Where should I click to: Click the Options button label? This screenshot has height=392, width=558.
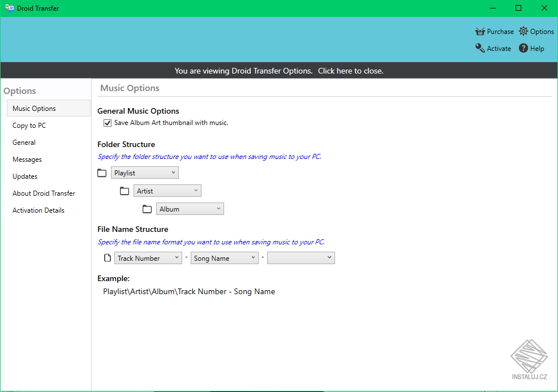point(542,32)
